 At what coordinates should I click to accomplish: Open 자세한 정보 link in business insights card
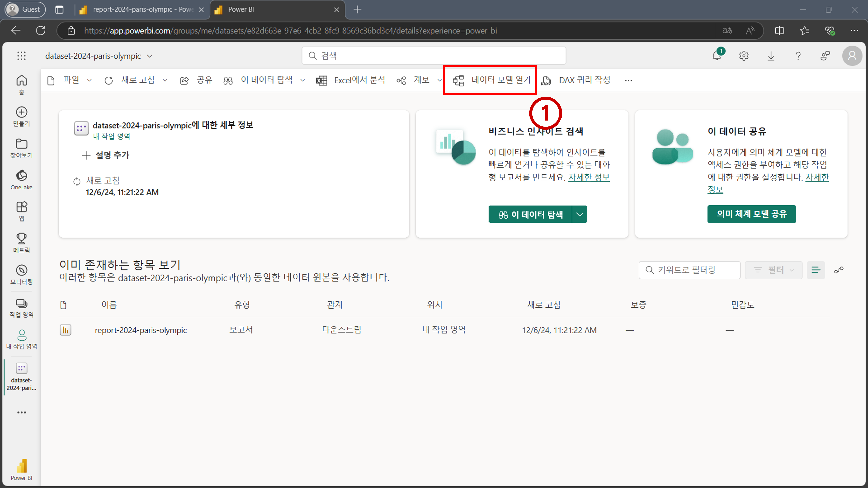point(589,177)
